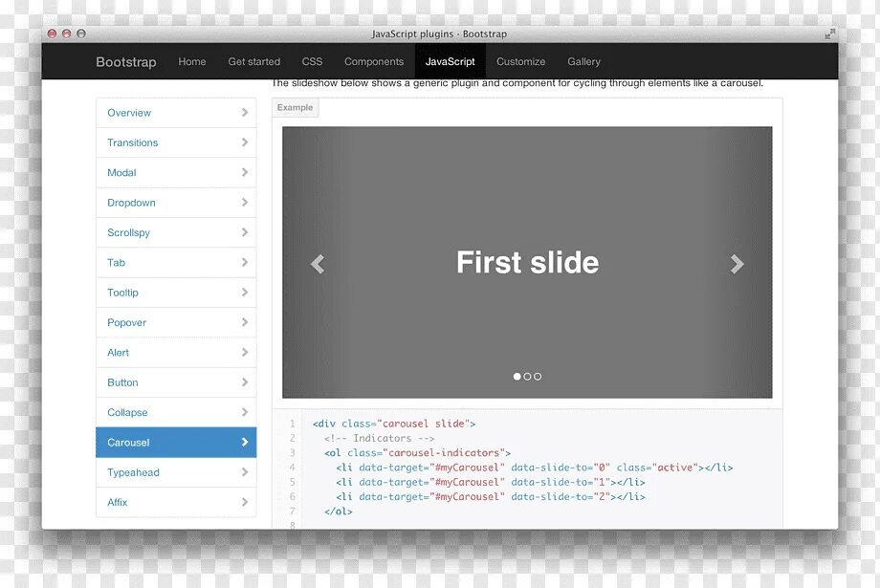Open Tab sidebar link
Image resolution: width=880 pixels, height=588 pixels.
176,263
